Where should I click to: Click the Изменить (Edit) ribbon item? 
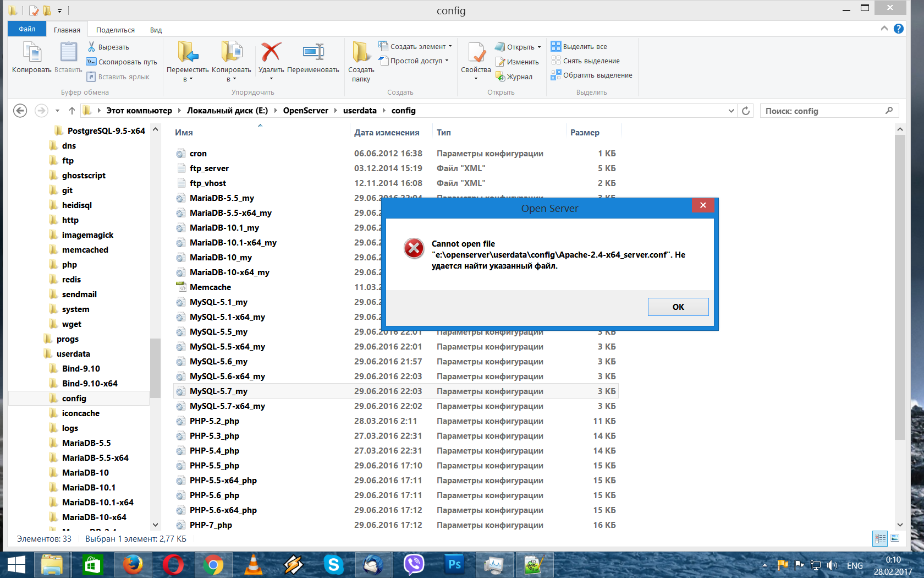[517, 62]
